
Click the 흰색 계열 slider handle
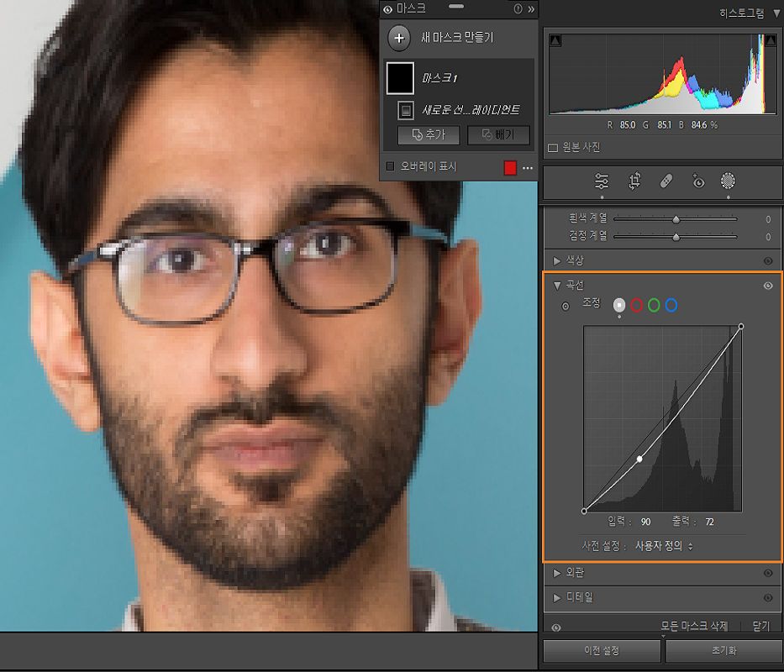676,219
